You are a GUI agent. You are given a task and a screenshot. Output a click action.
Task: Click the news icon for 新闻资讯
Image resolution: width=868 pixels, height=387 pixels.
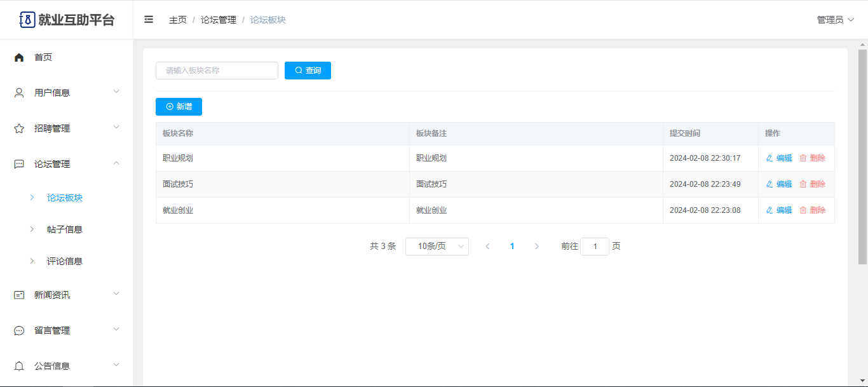pos(19,295)
